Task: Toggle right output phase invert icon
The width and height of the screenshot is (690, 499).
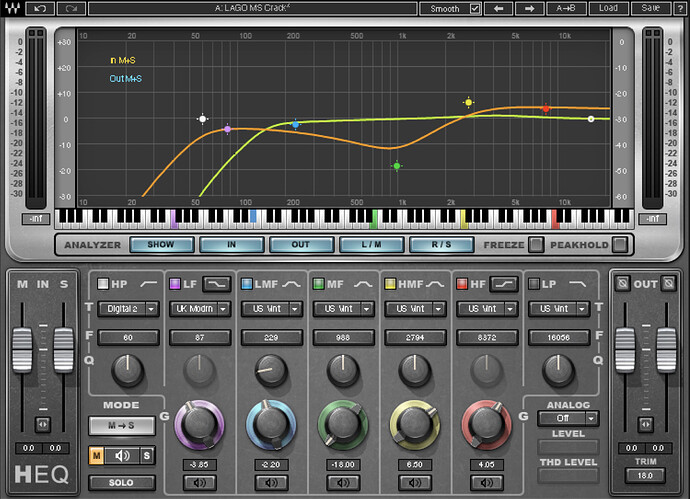Action: tap(668, 283)
